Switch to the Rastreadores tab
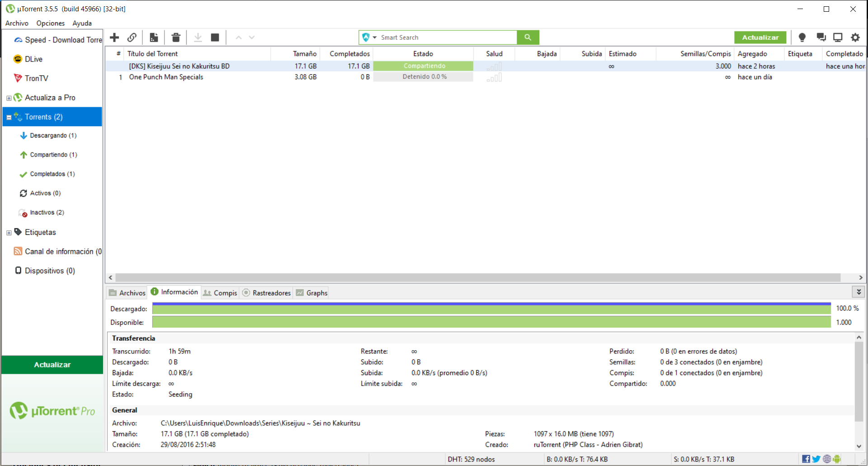 tap(267, 293)
